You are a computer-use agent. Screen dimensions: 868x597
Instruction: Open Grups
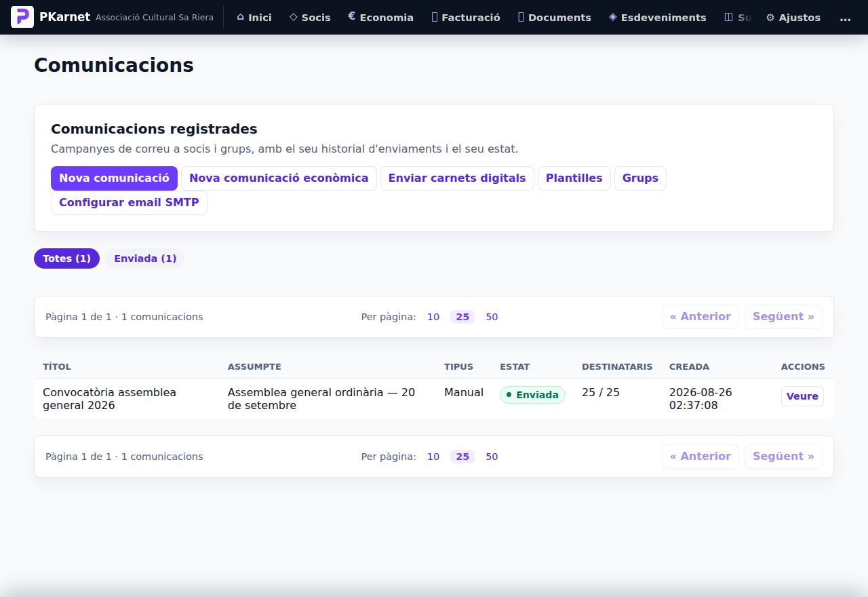coord(640,178)
